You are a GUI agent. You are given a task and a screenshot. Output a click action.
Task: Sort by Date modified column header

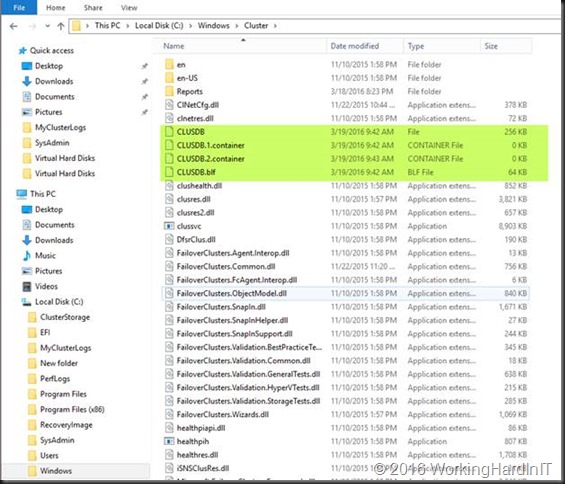pyautogui.click(x=355, y=46)
